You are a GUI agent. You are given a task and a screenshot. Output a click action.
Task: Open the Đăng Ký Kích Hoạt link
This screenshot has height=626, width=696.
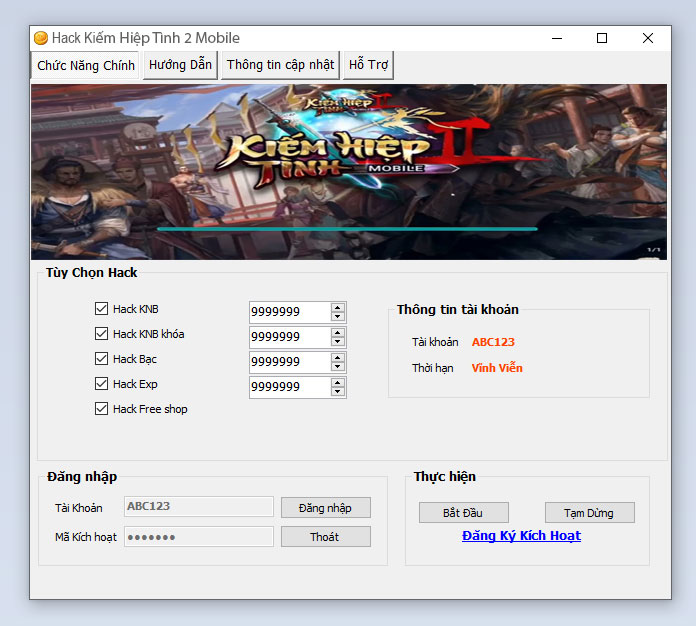pos(521,536)
